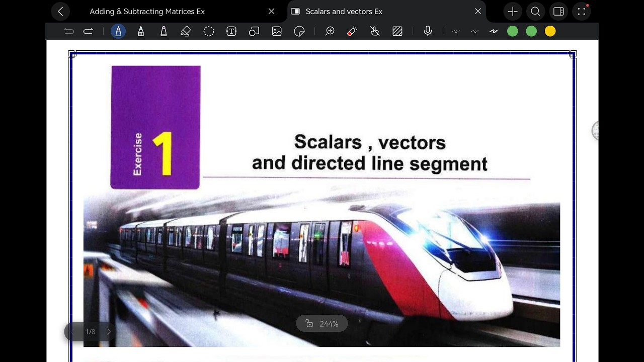
Task: Close the Adding & Subtracting Matrices Ex tab
Action: (271, 11)
